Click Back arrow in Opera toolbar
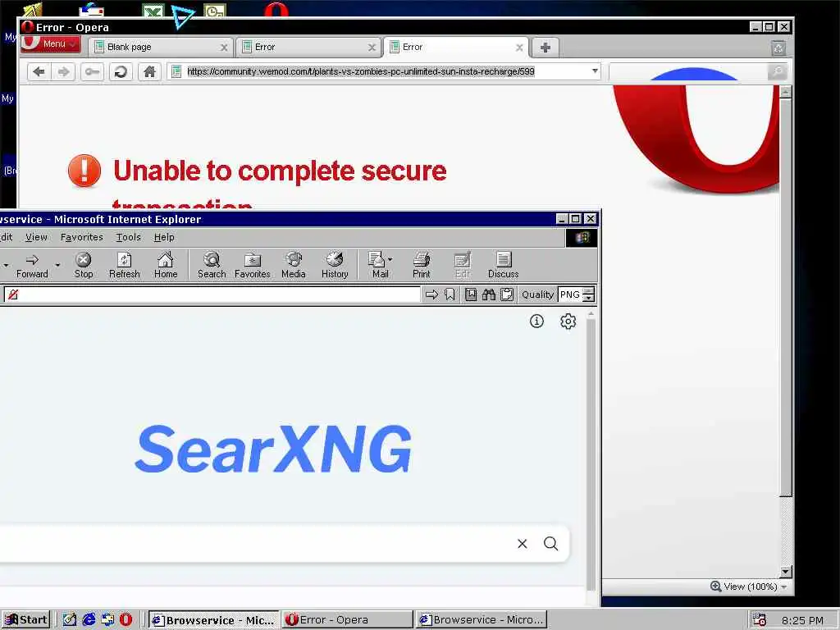This screenshot has height=630, width=840. pyautogui.click(x=39, y=71)
